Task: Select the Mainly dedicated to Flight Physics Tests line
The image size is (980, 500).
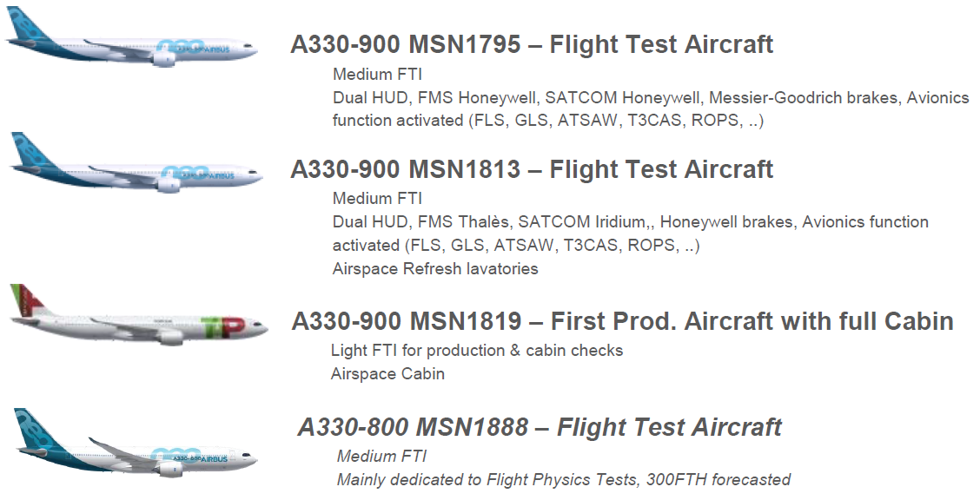Action: click(x=563, y=479)
